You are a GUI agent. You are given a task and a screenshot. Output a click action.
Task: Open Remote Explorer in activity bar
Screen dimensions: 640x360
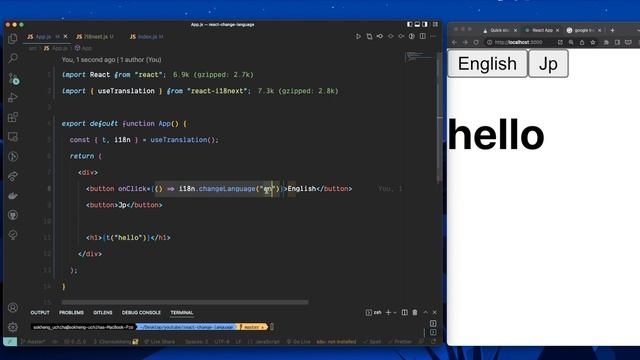[13, 137]
